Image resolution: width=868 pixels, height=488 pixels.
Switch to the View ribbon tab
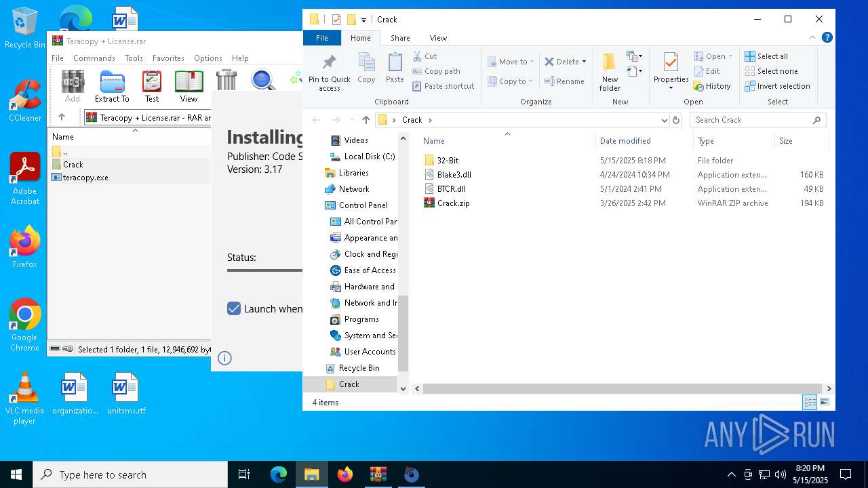[438, 38]
